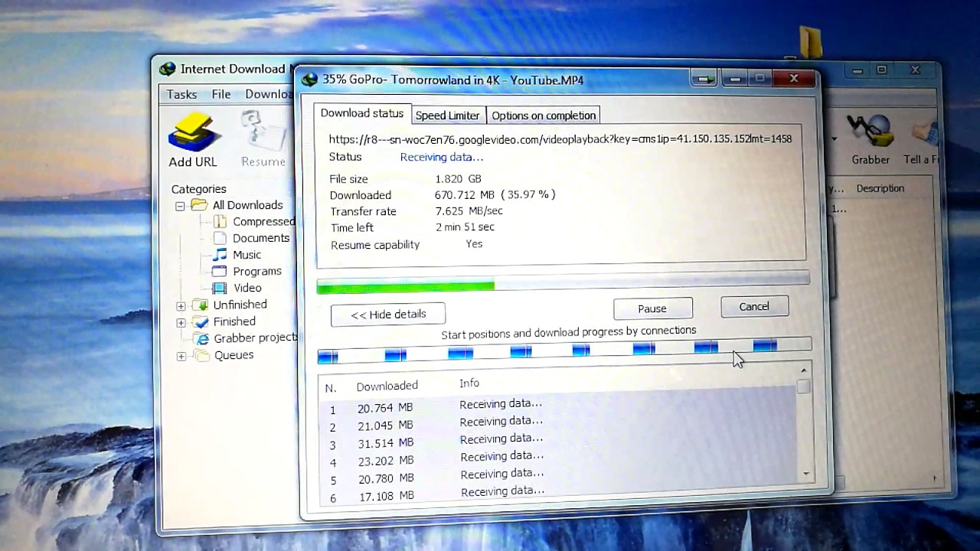Click the googlevideo.com download URL text
Screen dimensions: 980x551
click(x=560, y=139)
